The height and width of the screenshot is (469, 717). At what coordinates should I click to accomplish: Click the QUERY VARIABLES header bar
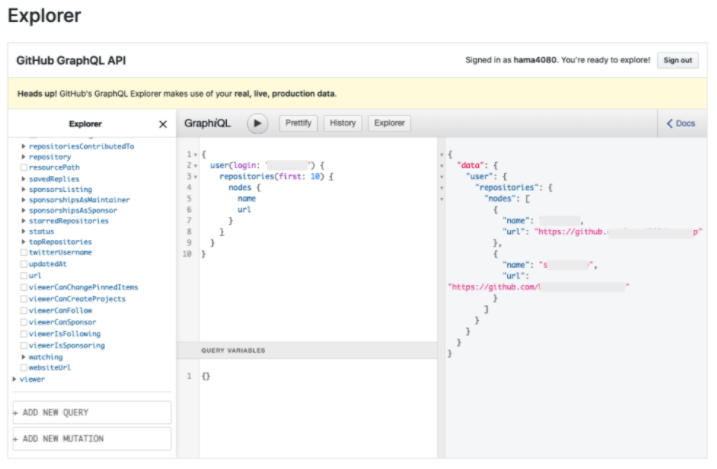(307, 351)
